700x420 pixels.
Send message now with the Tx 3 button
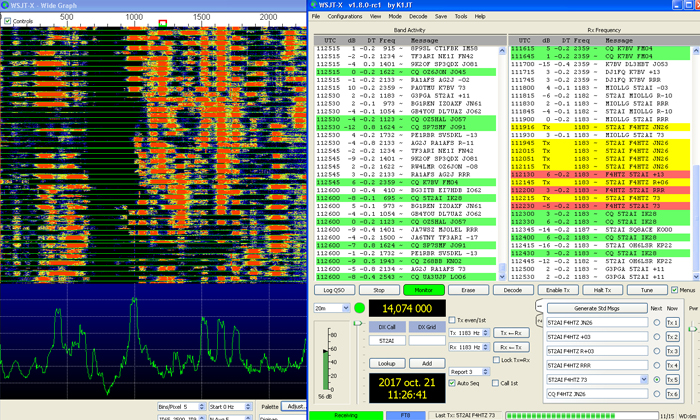coord(672,351)
